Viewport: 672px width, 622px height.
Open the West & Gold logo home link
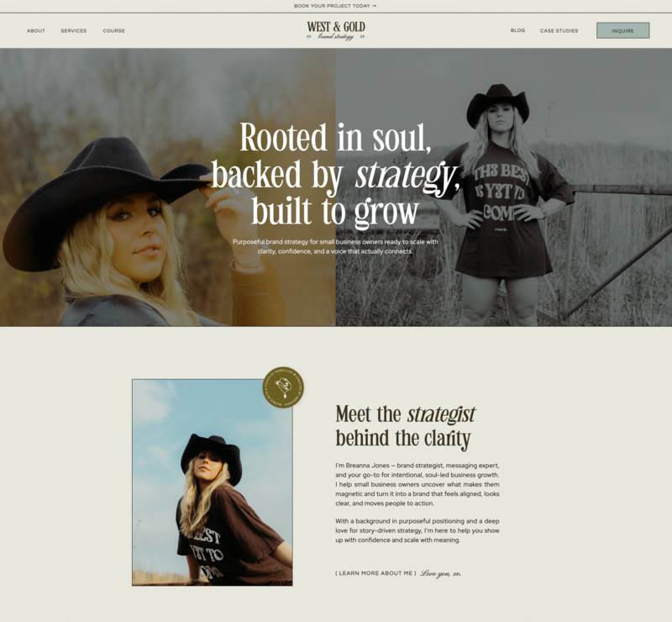point(336,30)
